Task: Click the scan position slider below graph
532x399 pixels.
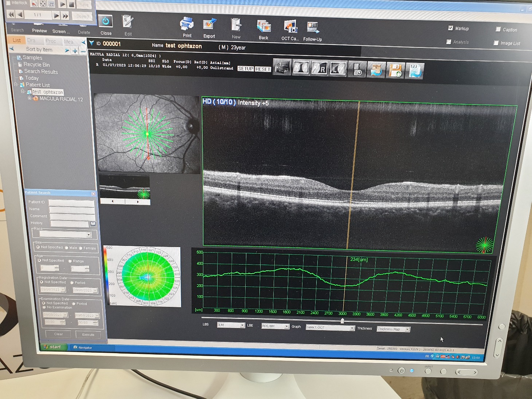Action: 342,321
